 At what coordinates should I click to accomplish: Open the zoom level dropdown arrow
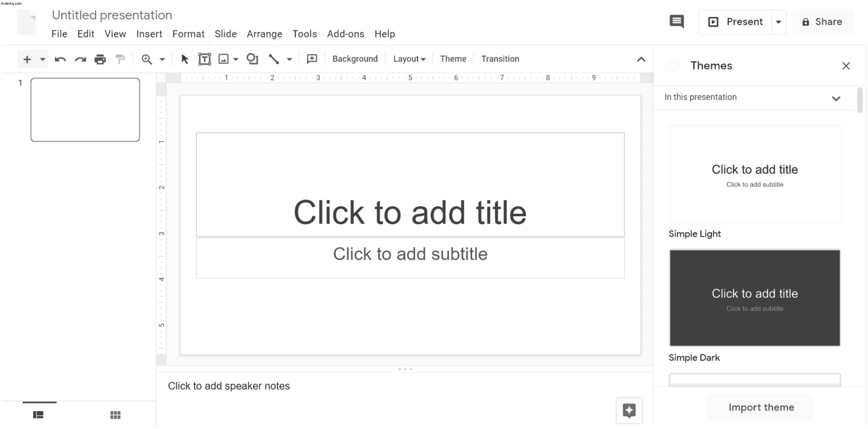[162, 59]
